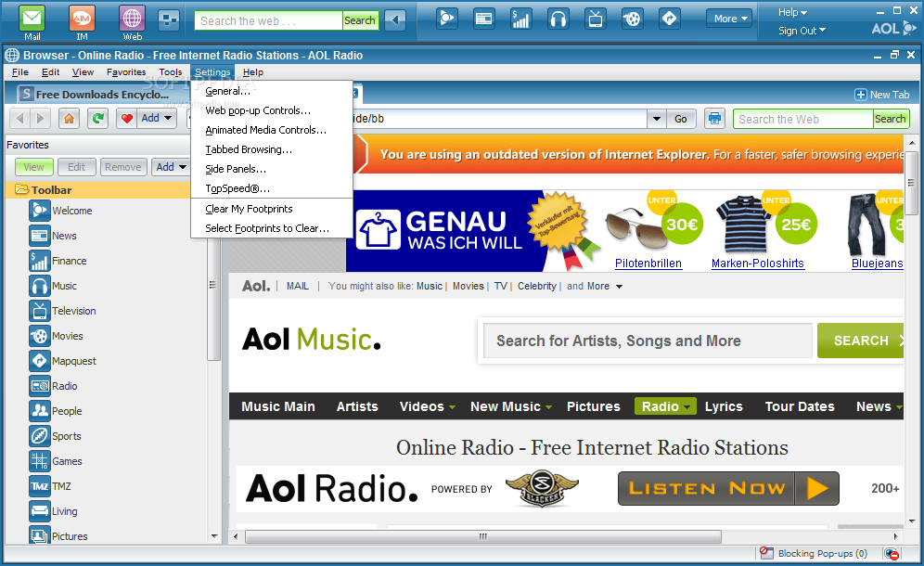Open the Help dropdown at top right
The height and width of the screenshot is (566, 924).
[792, 12]
